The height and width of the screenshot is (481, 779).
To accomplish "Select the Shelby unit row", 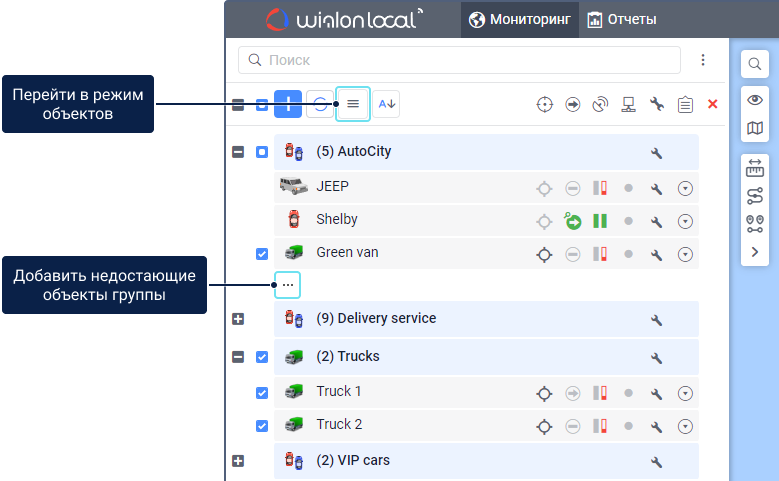I will coord(486,220).
